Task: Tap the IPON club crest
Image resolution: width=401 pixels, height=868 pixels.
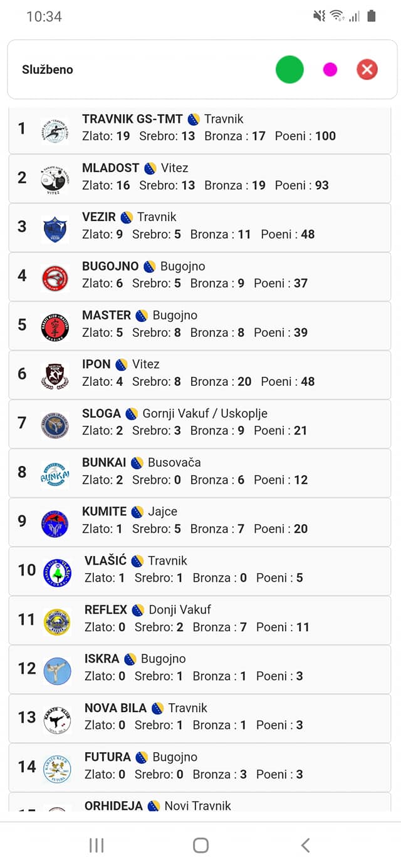Action: coord(55,376)
